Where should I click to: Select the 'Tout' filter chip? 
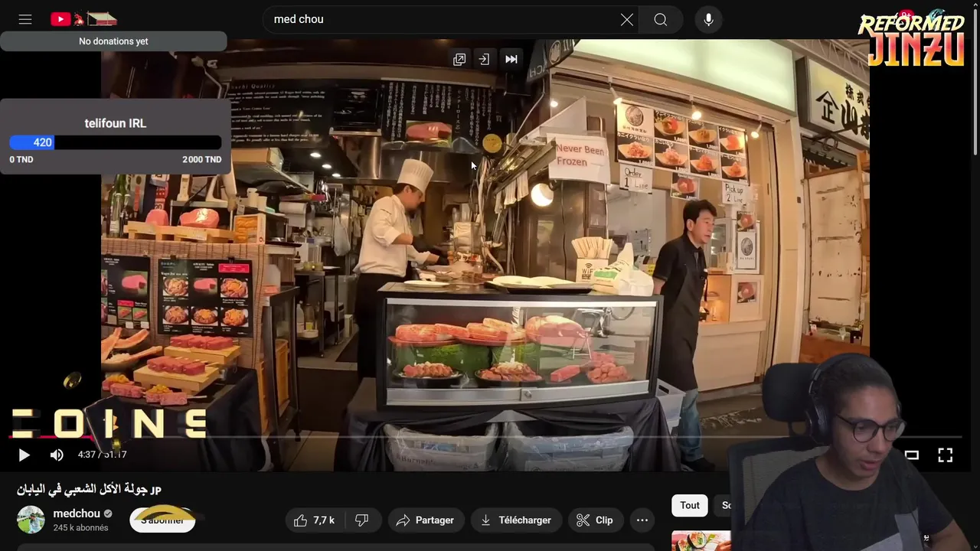pos(690,505)
